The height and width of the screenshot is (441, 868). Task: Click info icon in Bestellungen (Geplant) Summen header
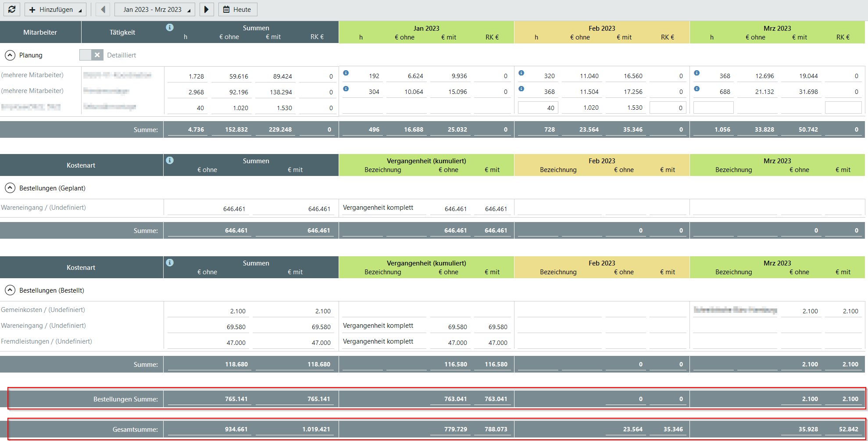pos(170,161)
